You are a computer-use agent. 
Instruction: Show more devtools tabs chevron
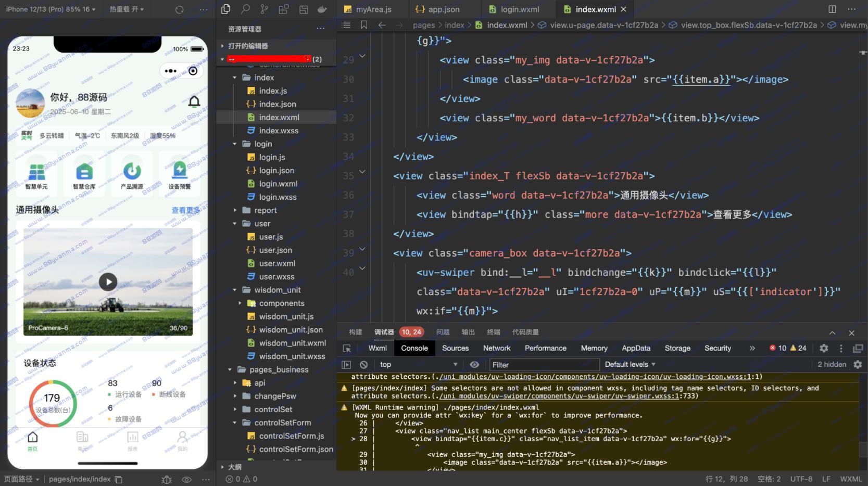[752, 348]
